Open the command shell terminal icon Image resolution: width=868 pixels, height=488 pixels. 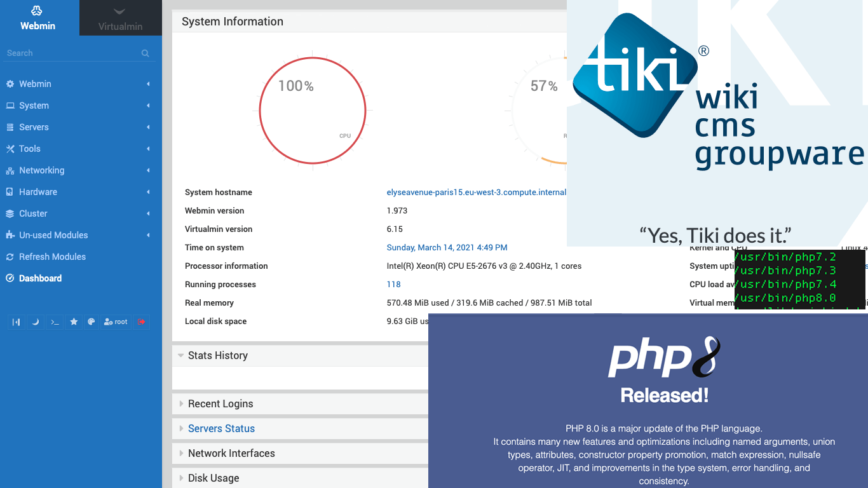(55, 322)
